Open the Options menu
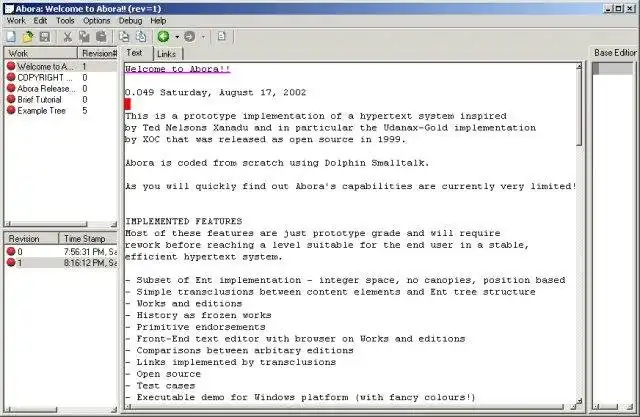640x417 pixels. [97, 20]
